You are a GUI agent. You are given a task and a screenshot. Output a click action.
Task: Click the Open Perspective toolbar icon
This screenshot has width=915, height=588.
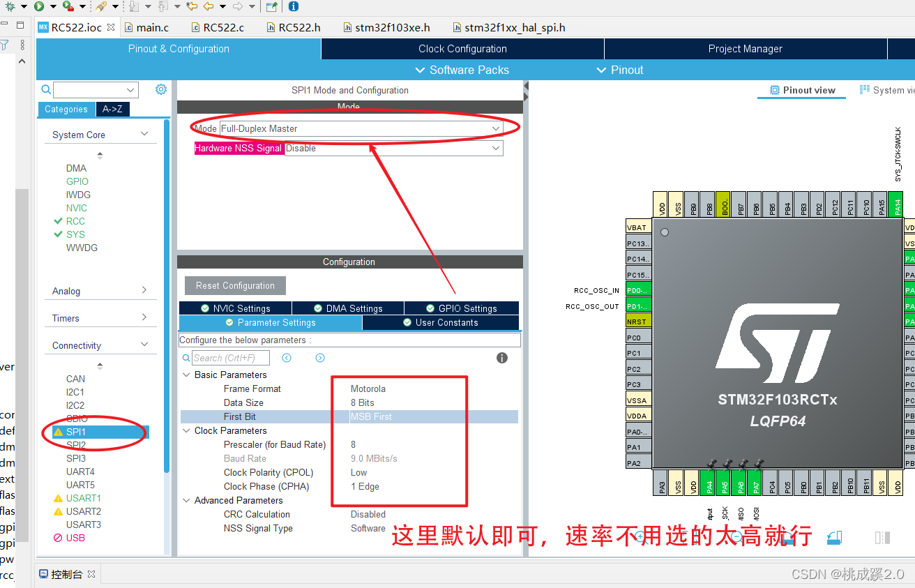[271, 6]
